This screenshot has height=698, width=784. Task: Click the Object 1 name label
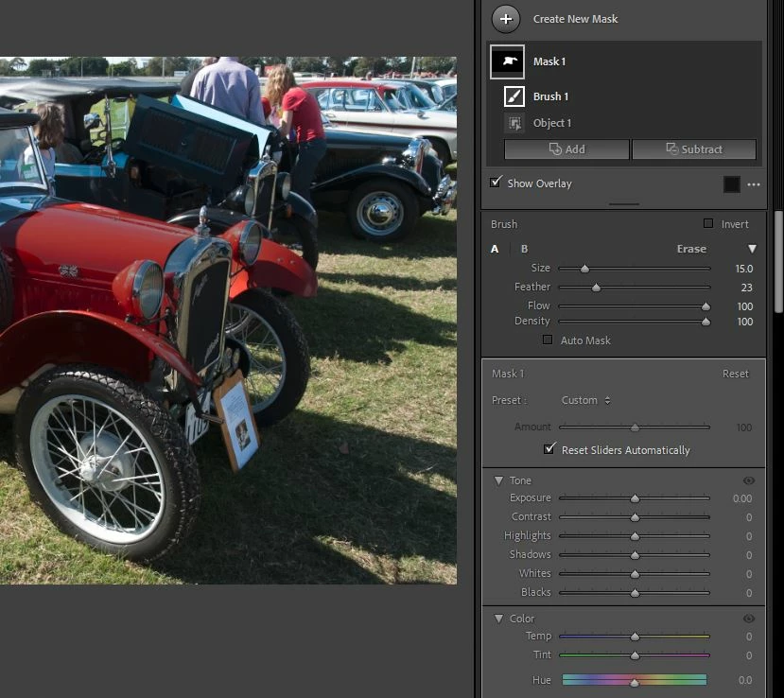552,123
